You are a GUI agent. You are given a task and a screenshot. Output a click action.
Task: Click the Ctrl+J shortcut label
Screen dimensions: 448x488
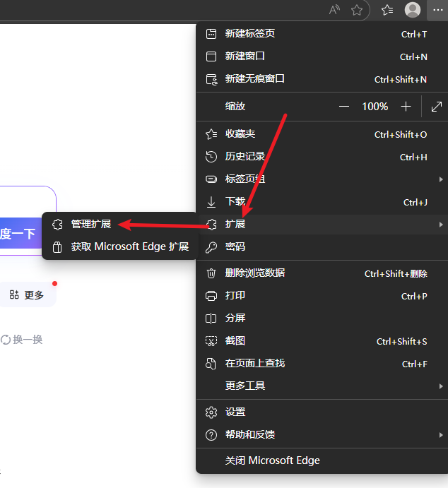[415, 203]
